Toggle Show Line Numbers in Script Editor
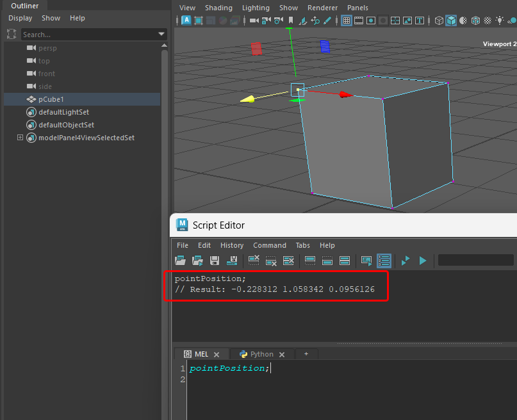Viewport: 517px width, 420px height. 384,261
